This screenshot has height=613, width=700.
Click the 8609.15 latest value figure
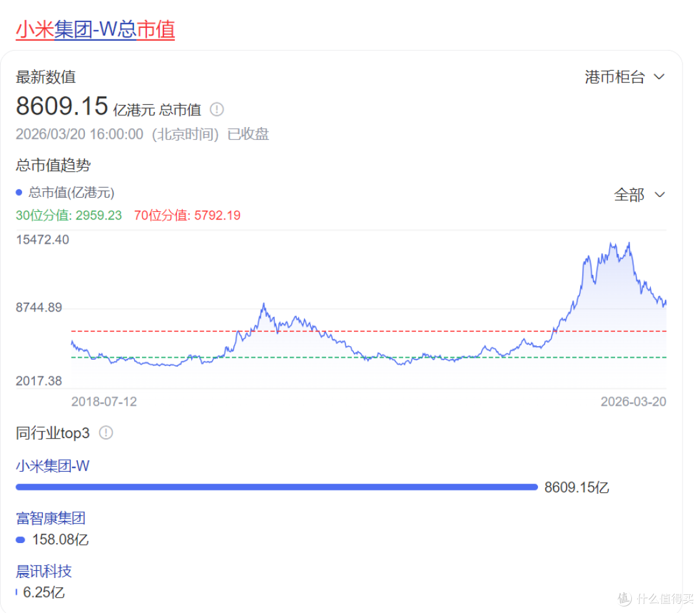point(62,106)
